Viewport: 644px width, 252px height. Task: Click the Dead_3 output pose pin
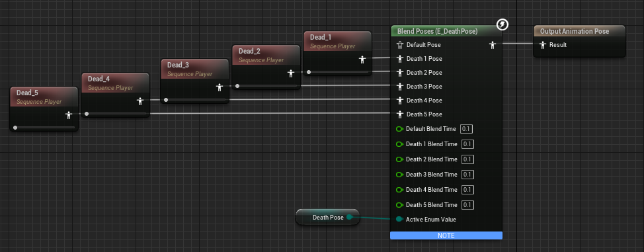(220, 87)
